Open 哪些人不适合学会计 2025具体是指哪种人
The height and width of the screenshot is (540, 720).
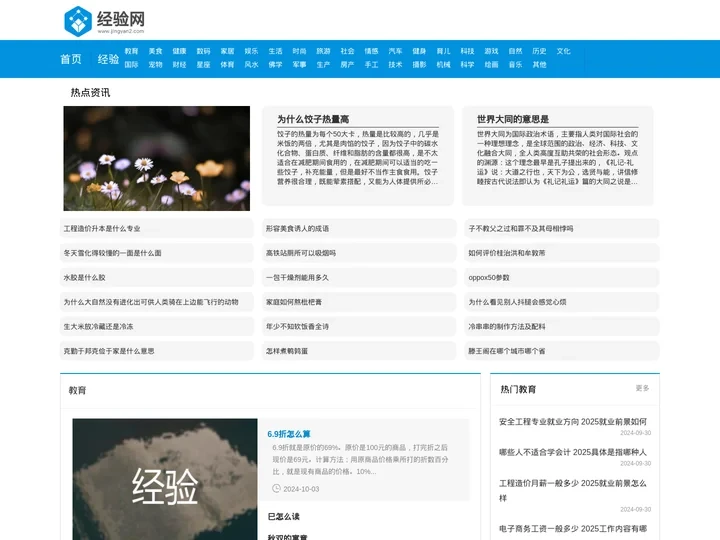click(573, 452)
